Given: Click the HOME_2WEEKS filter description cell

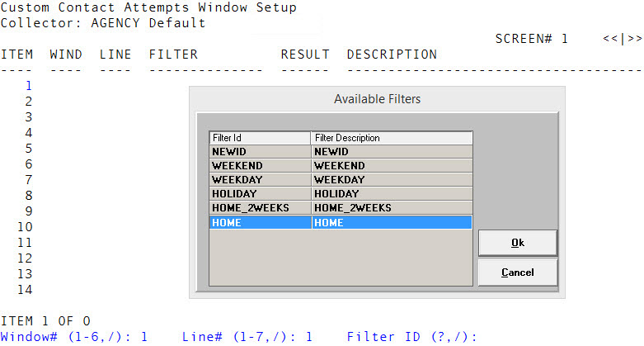Looking at the screenshot, I should click(x=391, y=208).
